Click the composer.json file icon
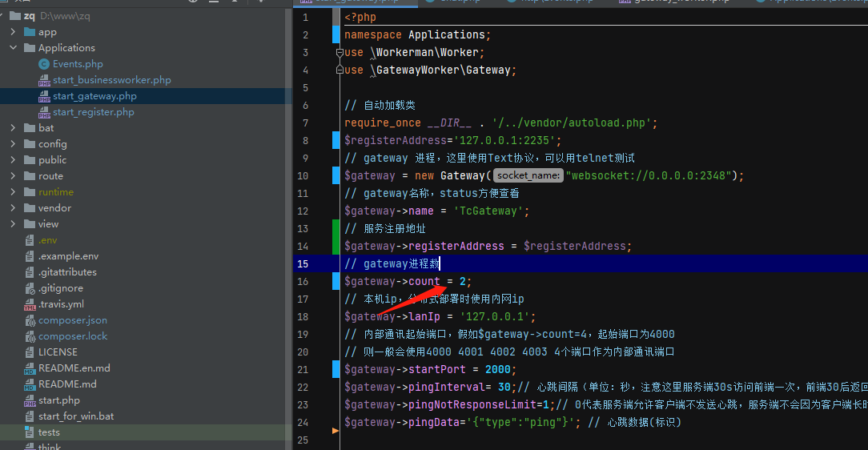The height and width of the screenshot is (450, 868). [x=30, y=320]
